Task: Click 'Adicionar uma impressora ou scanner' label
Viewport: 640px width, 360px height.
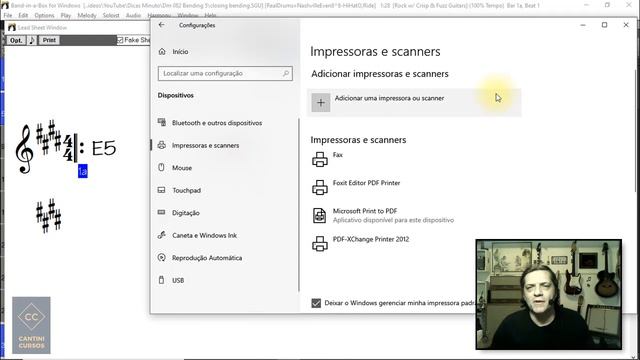Action: (x=389, y=98)
